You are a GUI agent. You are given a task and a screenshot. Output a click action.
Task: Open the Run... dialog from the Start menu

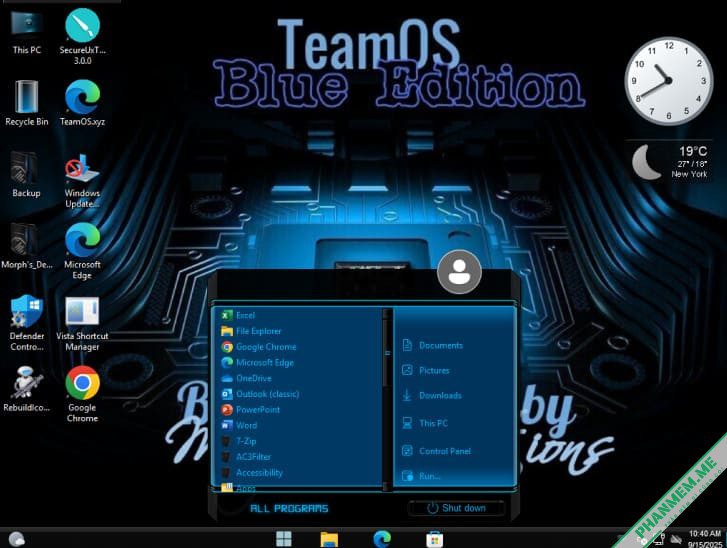421,476
